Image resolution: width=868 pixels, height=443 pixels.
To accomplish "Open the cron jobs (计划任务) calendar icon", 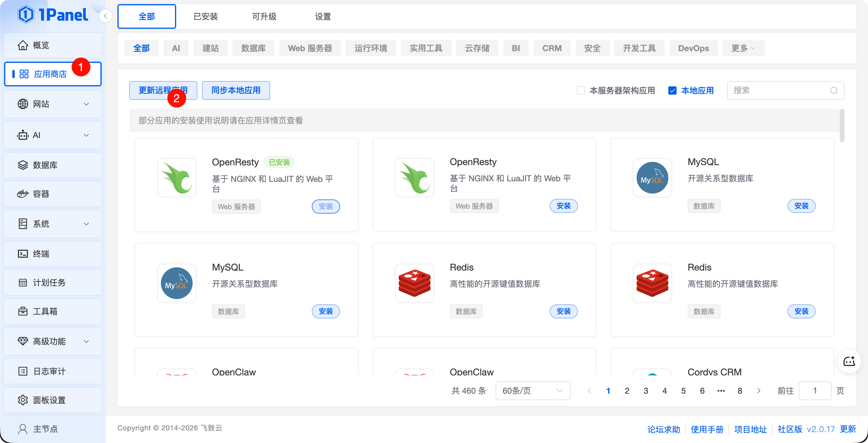I will (x=23, y=283).
